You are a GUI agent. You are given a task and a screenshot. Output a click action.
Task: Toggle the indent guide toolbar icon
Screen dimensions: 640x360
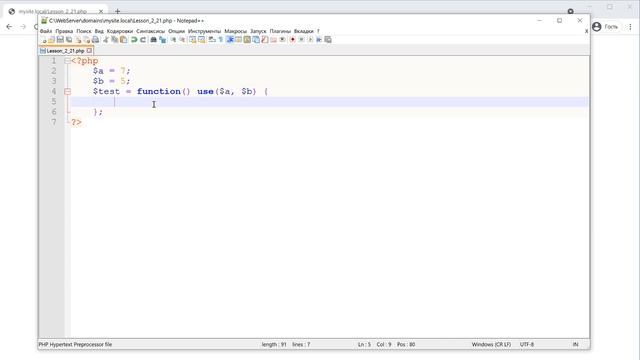pos(229,40)
